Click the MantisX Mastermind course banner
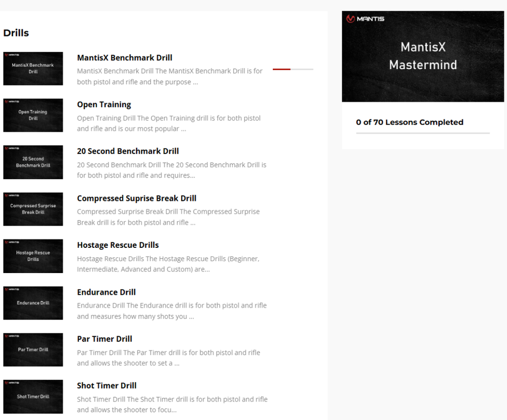 pos(423,56)
